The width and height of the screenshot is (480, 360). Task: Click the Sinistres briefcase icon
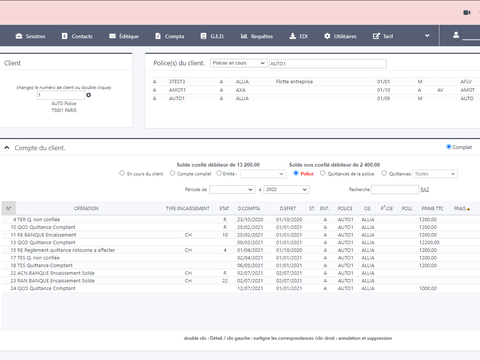pos(19,36)
